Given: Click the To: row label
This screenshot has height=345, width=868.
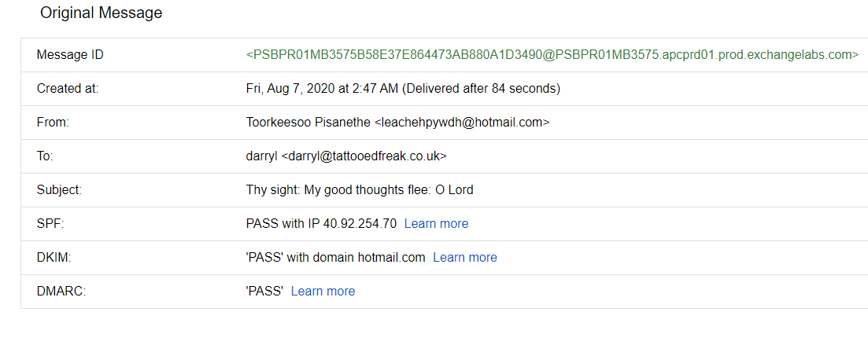Looking at the screenshot, I should click(45, 156).
